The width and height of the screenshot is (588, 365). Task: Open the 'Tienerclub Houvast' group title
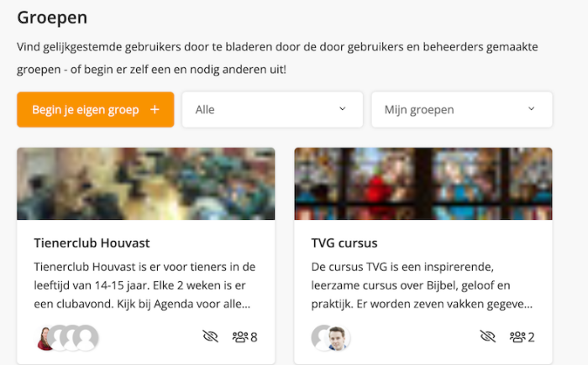pyautogui.click(x=92, y=242)
